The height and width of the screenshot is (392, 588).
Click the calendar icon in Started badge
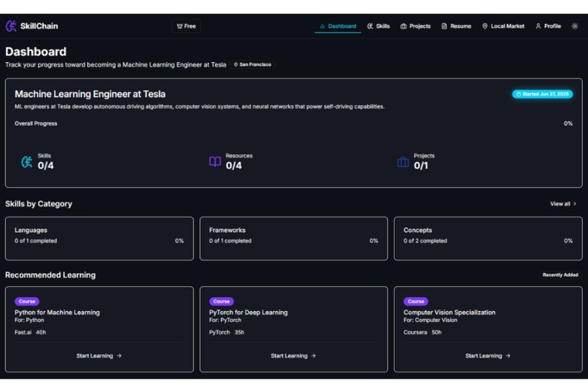(x=519, y=94)
